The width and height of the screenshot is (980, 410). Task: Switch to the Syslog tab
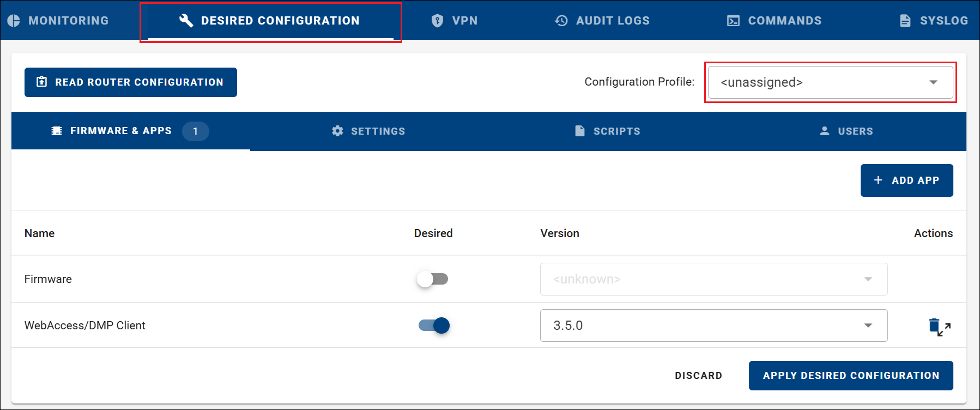(x=934, y=21)
